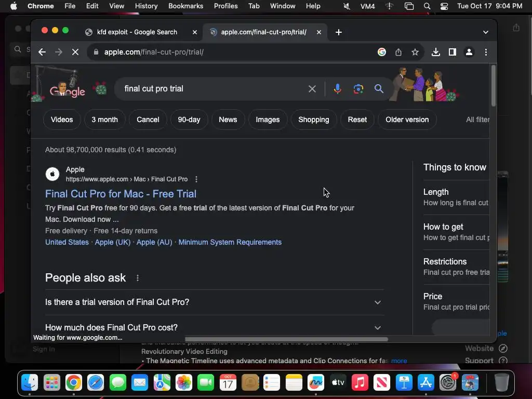Open a new Chrome tab
Viewport: 532px width, 399px height.
(338, 32)
